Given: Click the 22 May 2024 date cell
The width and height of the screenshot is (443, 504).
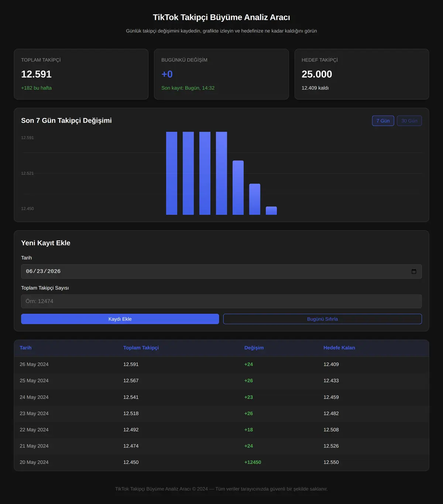Looking at the screenshot, I should tap(34, 430).
